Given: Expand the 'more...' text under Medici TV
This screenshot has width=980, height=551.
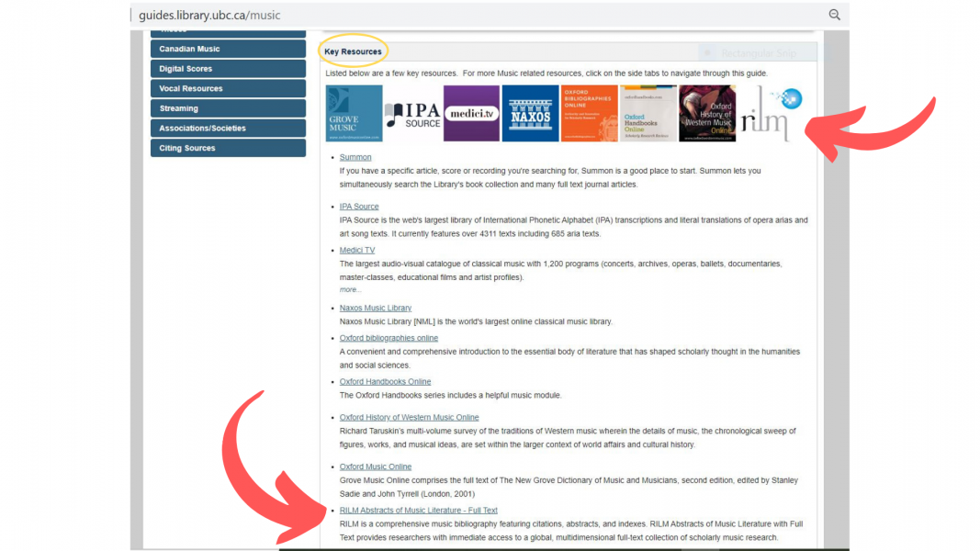Looking at the screenshot, I should click(x=350, y=290).
